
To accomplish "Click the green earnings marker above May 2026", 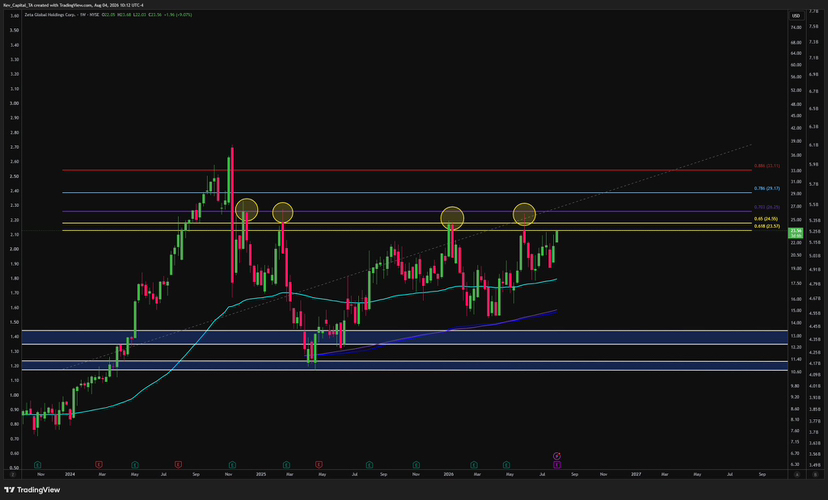I will click(x=506, y=465).
